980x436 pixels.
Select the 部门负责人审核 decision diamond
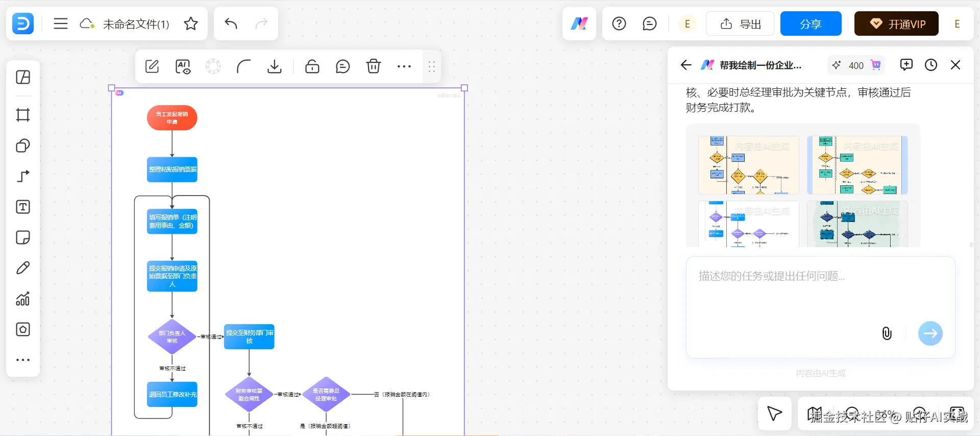point(172,337)
